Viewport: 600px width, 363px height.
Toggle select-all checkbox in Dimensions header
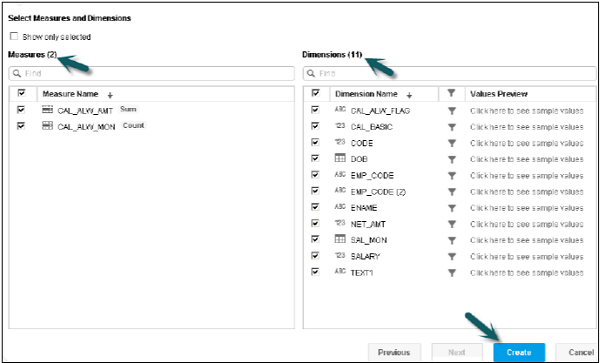pyautogui.click(x=316, y=93)
